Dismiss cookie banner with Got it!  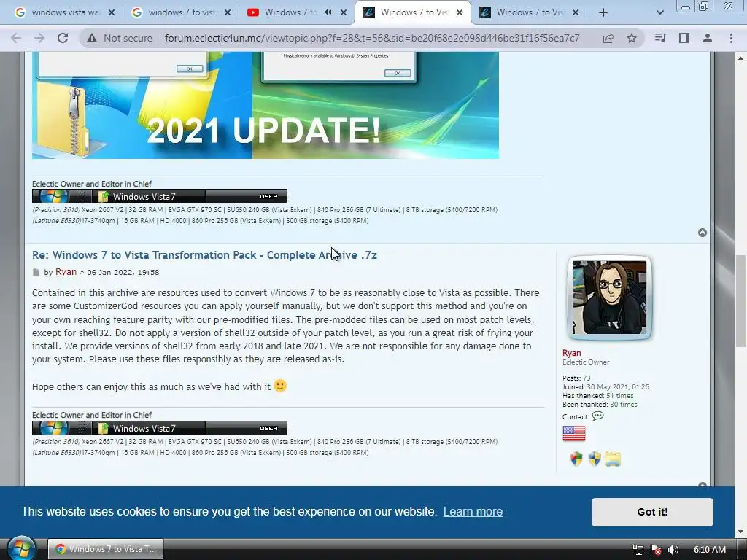point(652,512)
